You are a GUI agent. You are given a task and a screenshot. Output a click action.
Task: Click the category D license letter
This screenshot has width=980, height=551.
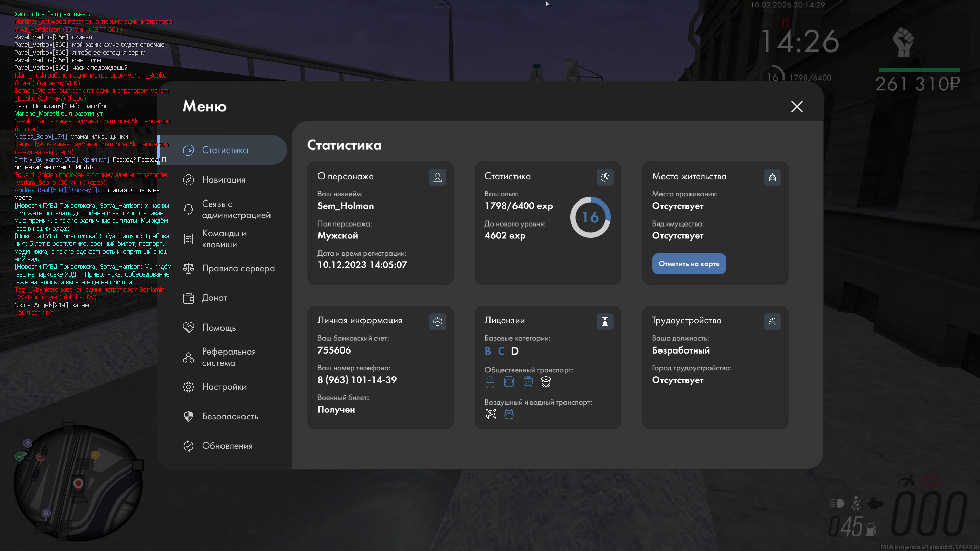(x=514, y=351)
